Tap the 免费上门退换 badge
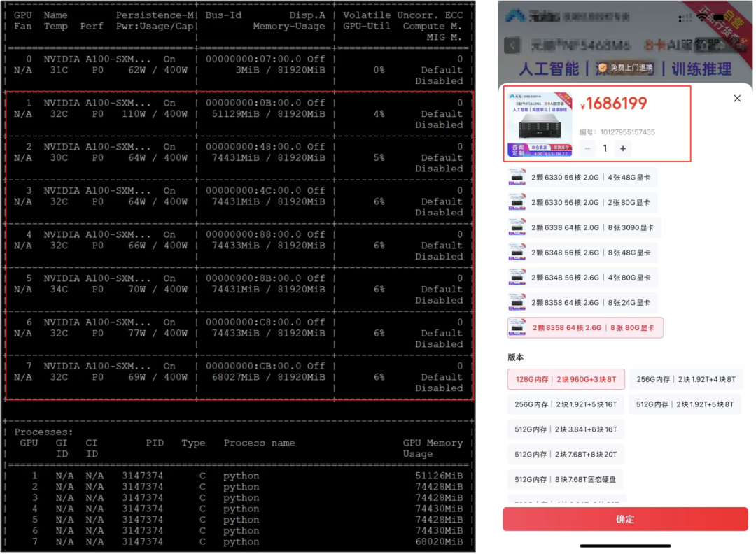 (x=625, y=67)
